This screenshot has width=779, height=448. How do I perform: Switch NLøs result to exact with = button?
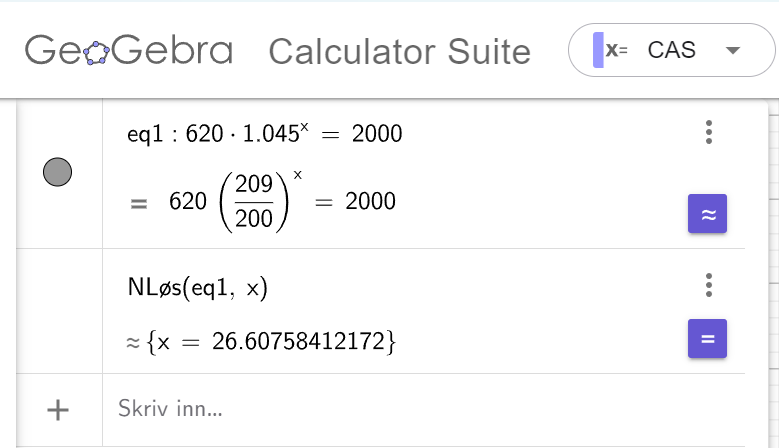(707, 339)
